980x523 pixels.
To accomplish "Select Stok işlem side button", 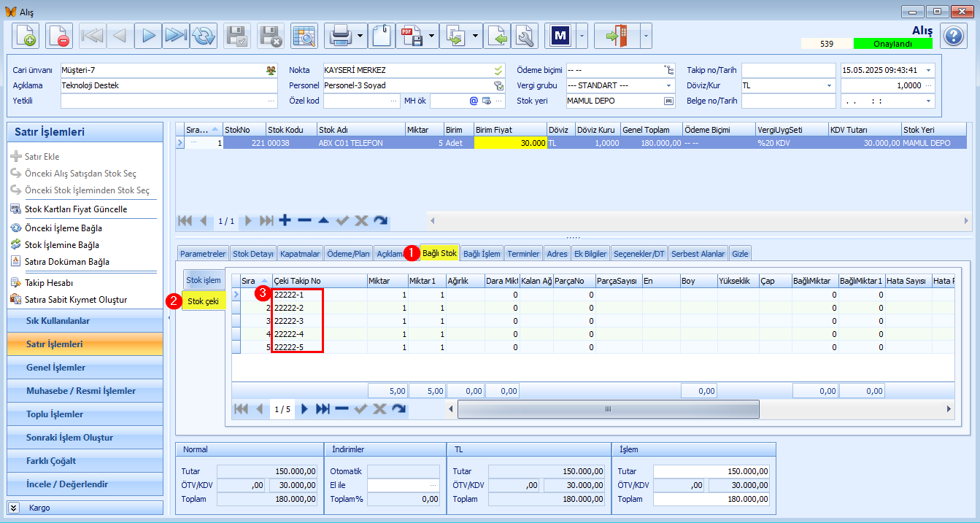I will 203,280.
